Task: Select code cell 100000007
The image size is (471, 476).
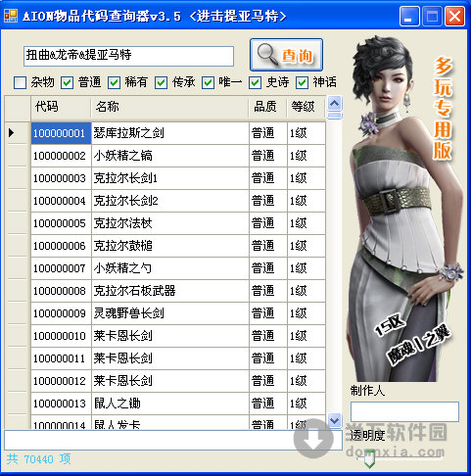Action: tap(61, 268)
